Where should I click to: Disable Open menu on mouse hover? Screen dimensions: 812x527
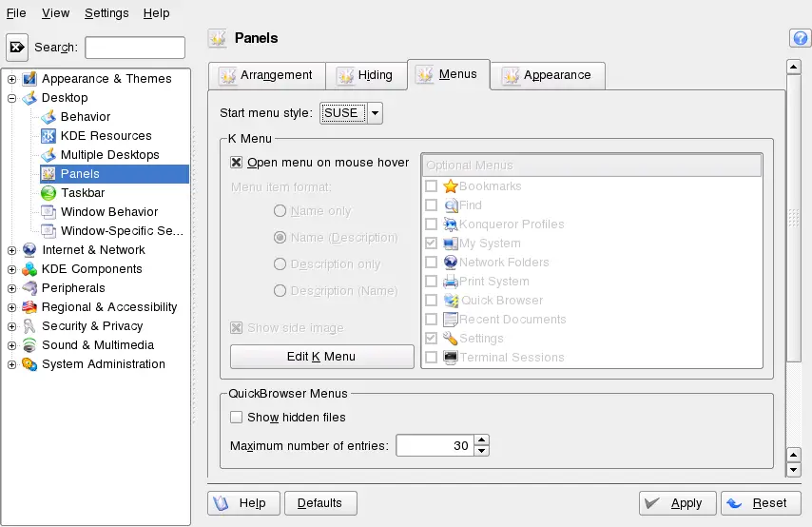tap(237, 163)
